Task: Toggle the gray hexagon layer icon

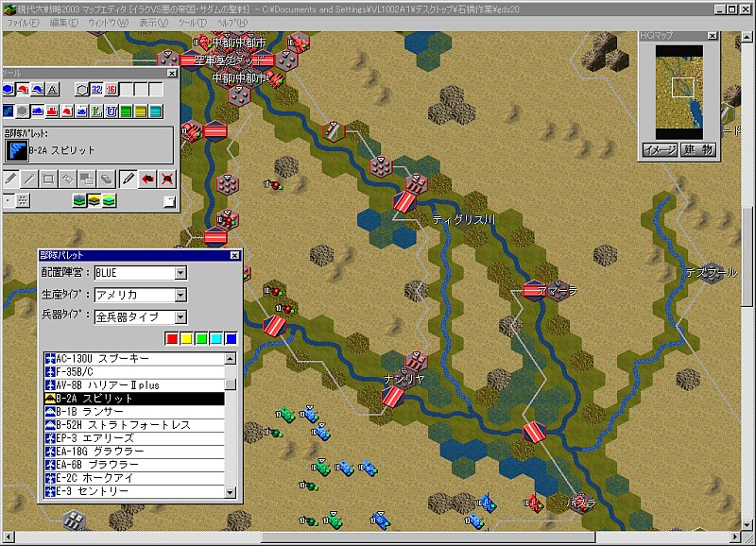Action: tap(23, 111)
